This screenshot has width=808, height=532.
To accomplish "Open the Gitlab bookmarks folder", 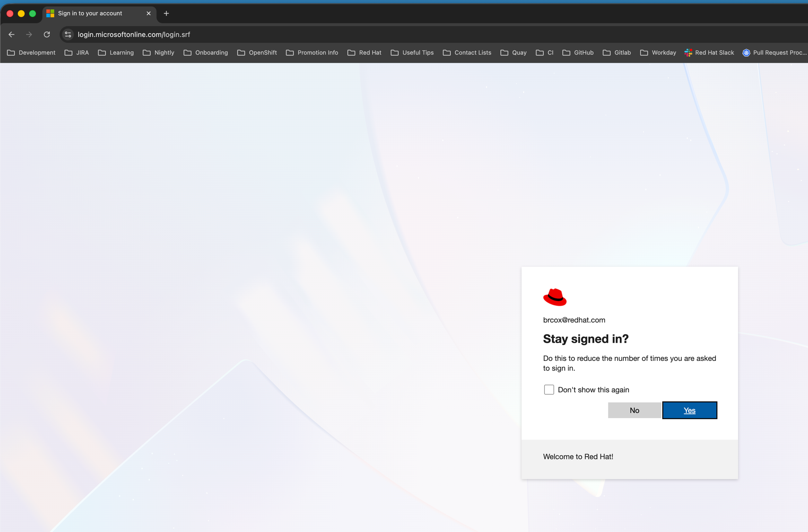I will tap(617, 52).
